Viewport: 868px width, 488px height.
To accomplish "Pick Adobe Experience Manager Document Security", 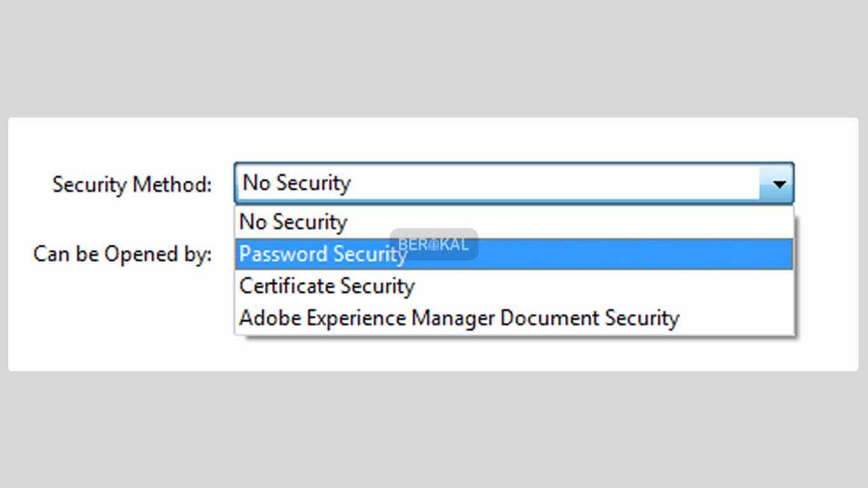I will [514, 318].
